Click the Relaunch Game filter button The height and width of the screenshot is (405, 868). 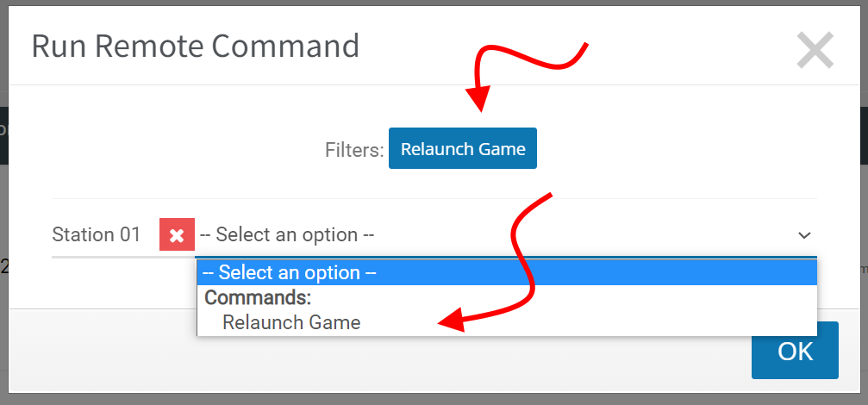pos(463,148)
